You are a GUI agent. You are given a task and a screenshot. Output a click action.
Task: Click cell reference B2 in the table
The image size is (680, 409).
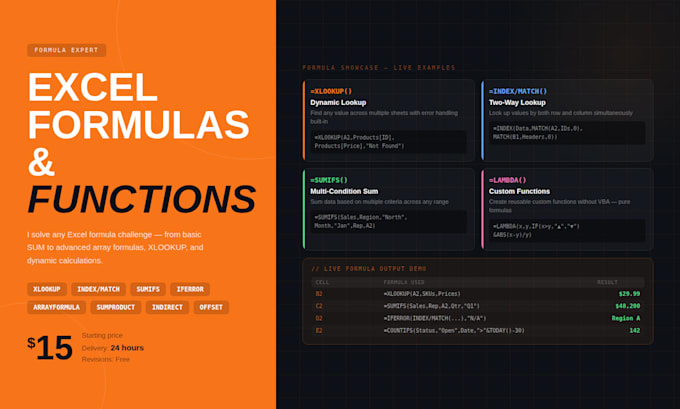click(319, 294)
